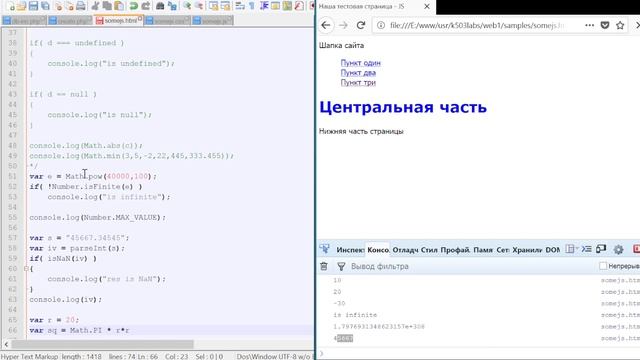Copy selection via toolbar icon
Screen dimensions: 640x360
pos(107,6)
